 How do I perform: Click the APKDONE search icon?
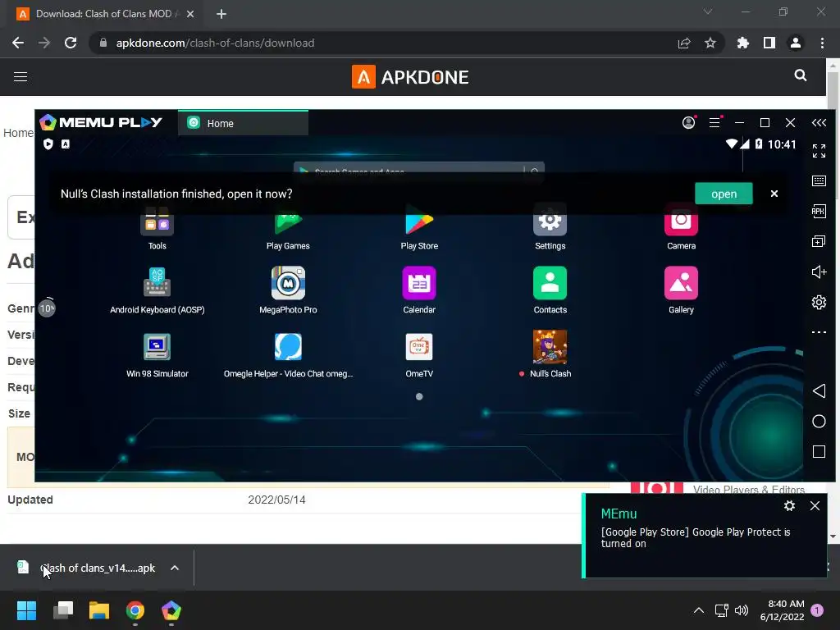(x=801, y=75)
